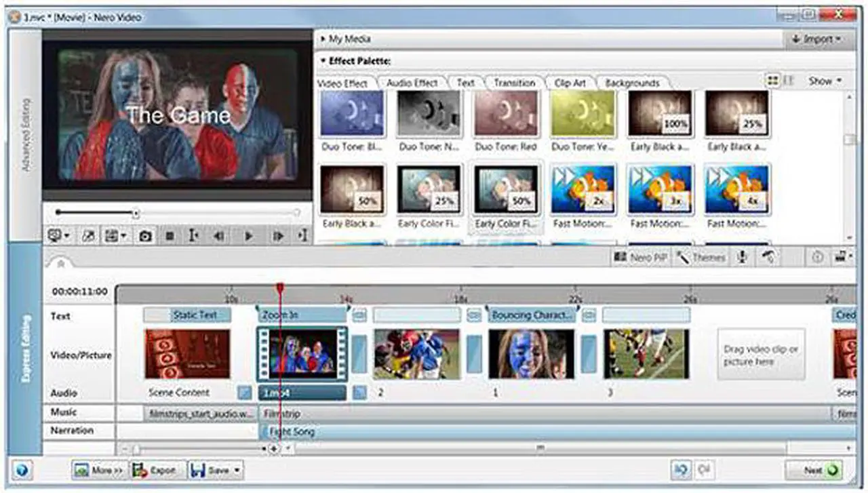This screenshot has width=868, height=493.
Task: Stop playback with the square stop button
Action: click(170, 236)
